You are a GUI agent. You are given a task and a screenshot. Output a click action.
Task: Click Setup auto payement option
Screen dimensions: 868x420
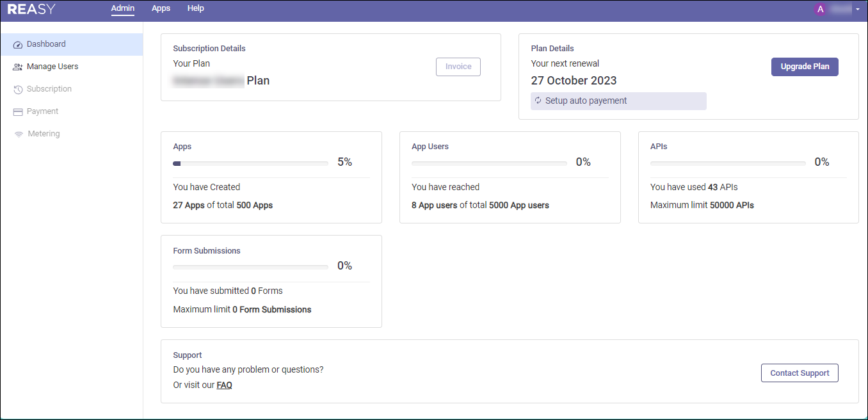[x=618, y=101]
